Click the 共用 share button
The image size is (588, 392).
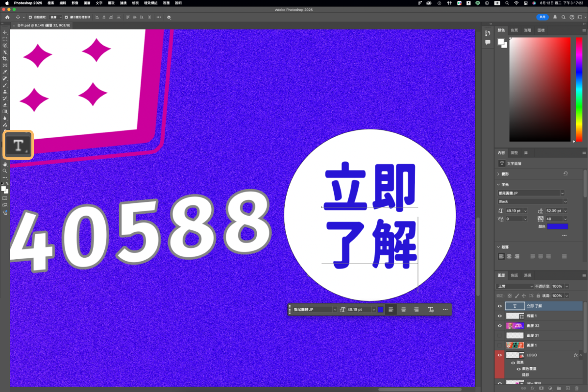[x=542, y=17]
